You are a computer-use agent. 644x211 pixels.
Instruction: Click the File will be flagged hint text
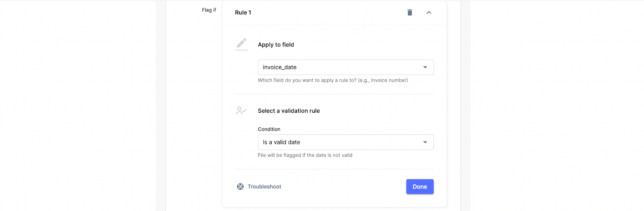[305, 155]
